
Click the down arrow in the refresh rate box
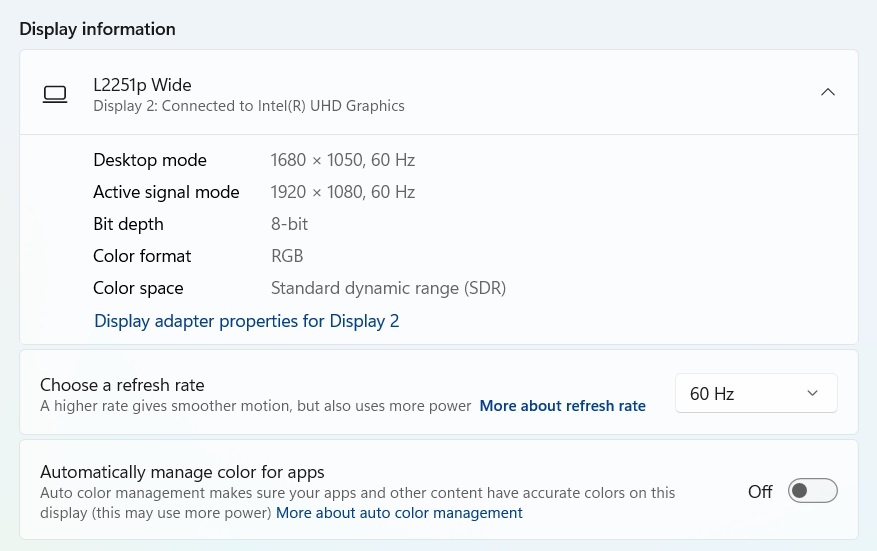click(812, 394)
